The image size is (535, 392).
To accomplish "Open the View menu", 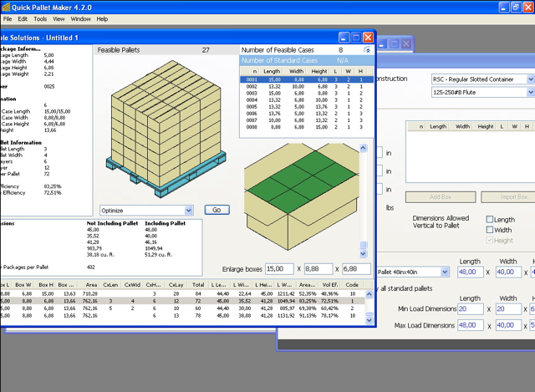I will pos(59,19).
